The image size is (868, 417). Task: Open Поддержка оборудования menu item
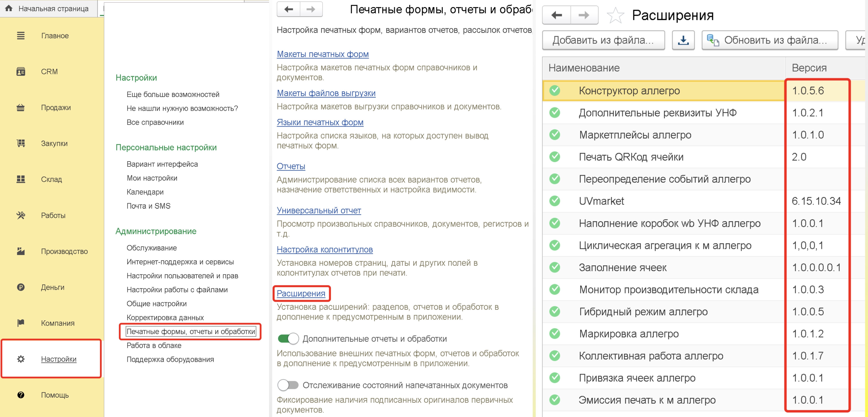pos(170,359)
